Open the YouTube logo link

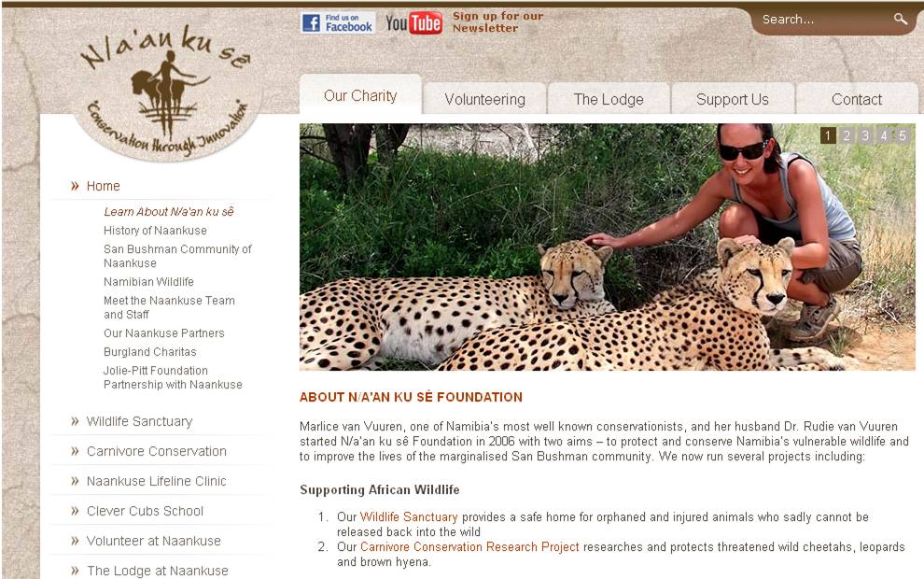413,23
